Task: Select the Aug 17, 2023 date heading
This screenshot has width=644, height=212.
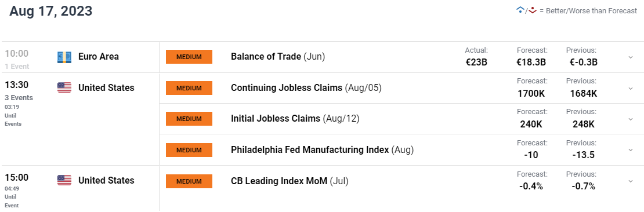Action: (x=51, y=12)
